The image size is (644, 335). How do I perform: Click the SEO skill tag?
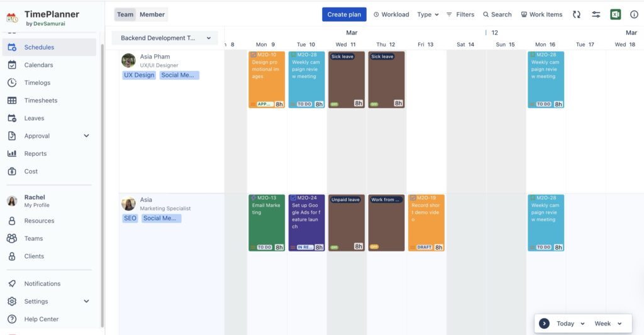click(130, 218)
